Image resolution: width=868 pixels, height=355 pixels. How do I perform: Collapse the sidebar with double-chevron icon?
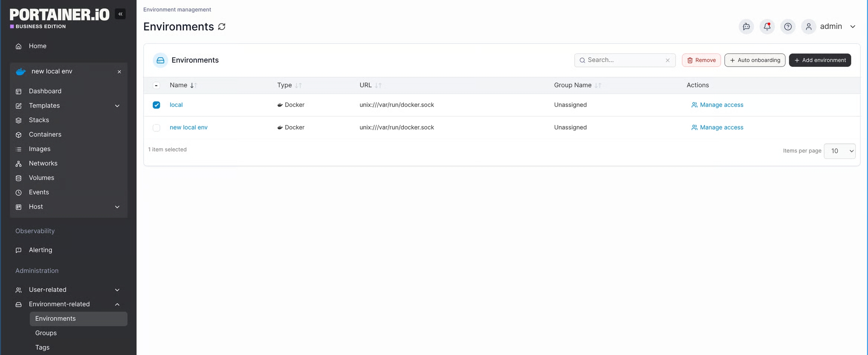(120, 14)
